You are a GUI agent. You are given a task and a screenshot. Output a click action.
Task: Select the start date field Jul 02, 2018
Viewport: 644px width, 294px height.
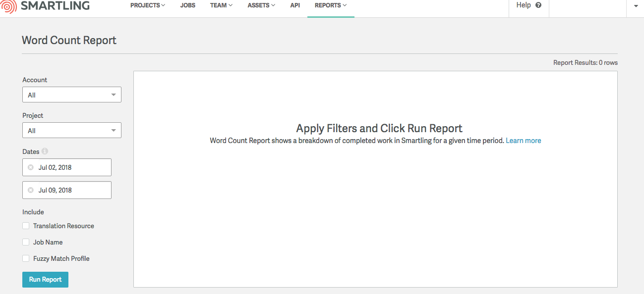(67, 167)
